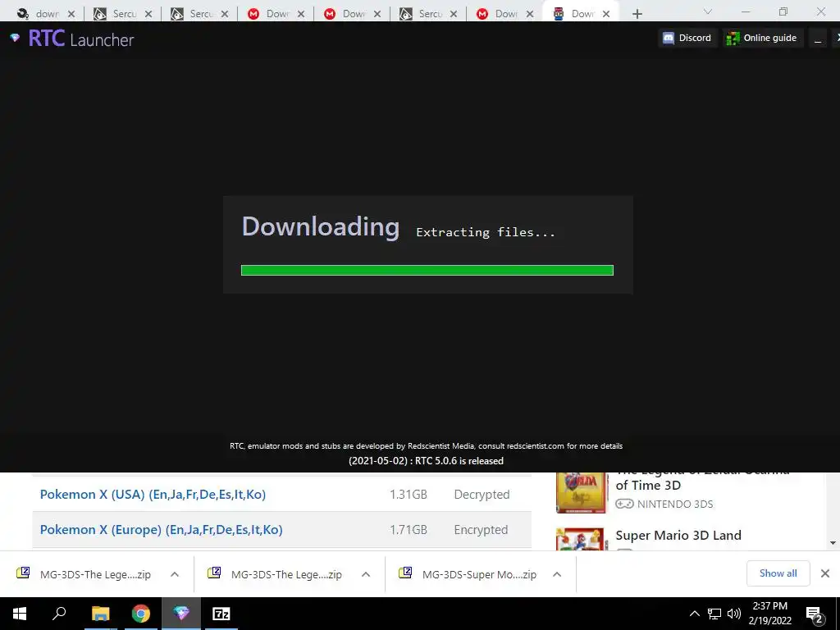Expand options for first The Lege zip download
Viewport: 840px width, 630px height.
[x=175, y=574]
